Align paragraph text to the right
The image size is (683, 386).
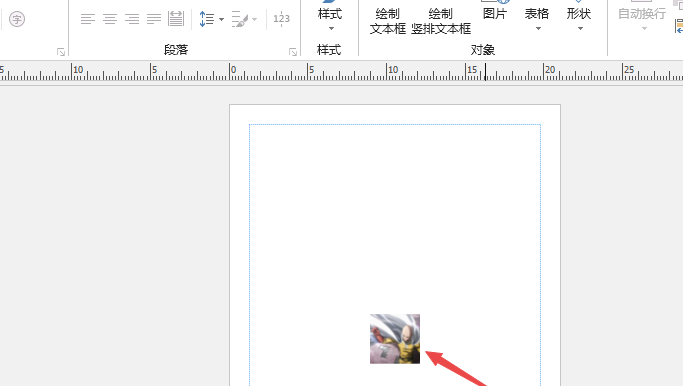(132, 19)
